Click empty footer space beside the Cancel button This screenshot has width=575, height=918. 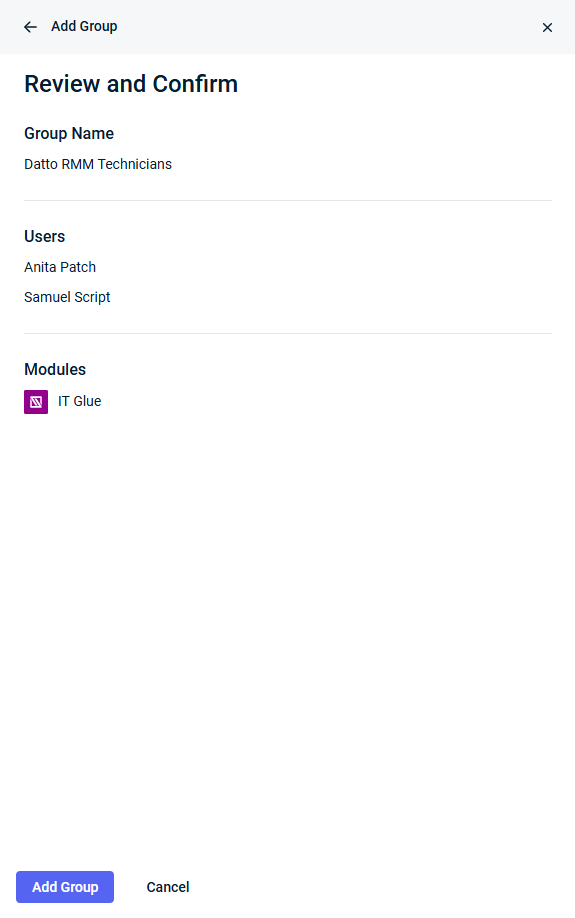pos(381,886)
